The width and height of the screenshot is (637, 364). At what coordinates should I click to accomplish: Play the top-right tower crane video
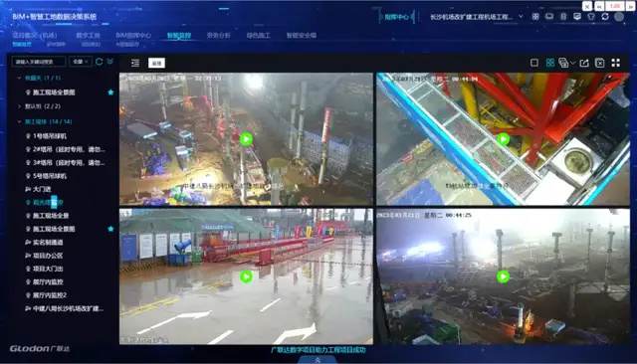[x=503, y=139]
